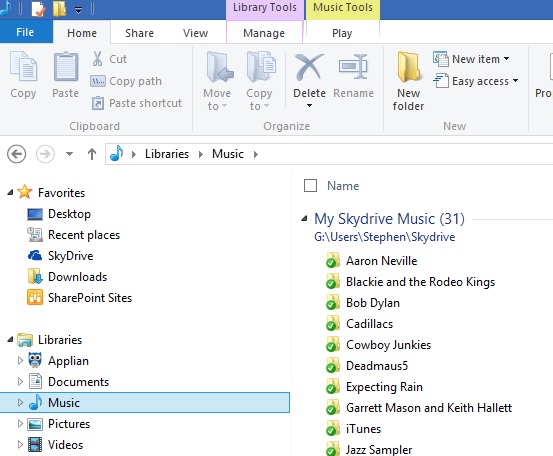The height and width of the screenshot is (456, 553).
Task: Select the Aaron Neville folder icon
Action: (x=333, y=261)
